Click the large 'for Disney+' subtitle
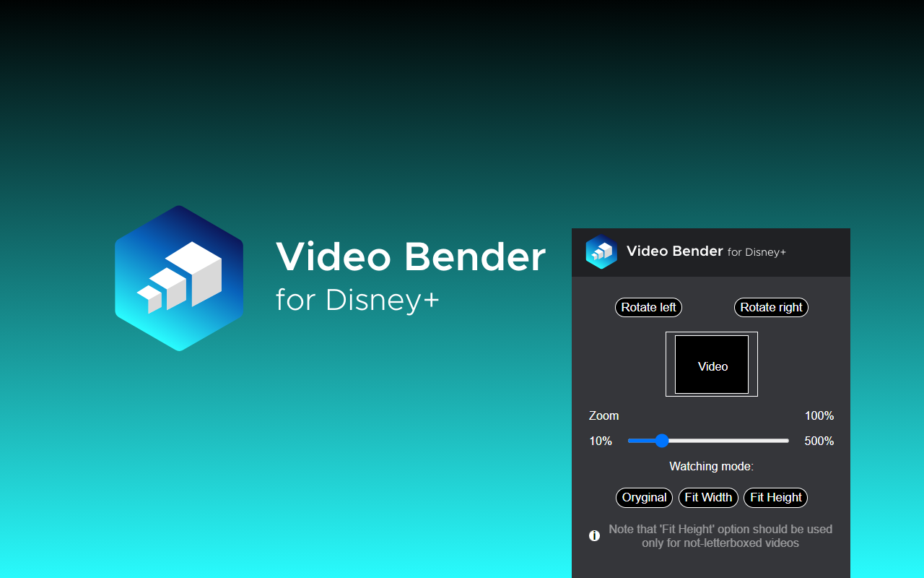The image size is (924, 578). 357,300
